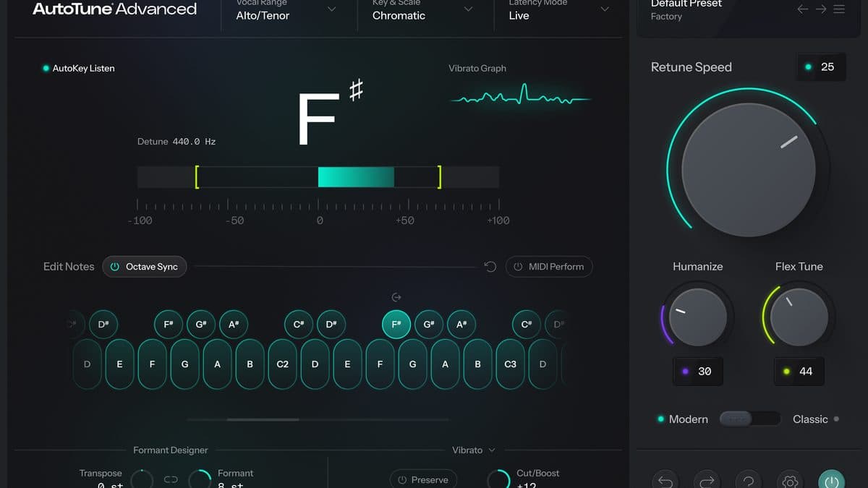
Task: Toggle Octave Sync
Action: [145, 267]
